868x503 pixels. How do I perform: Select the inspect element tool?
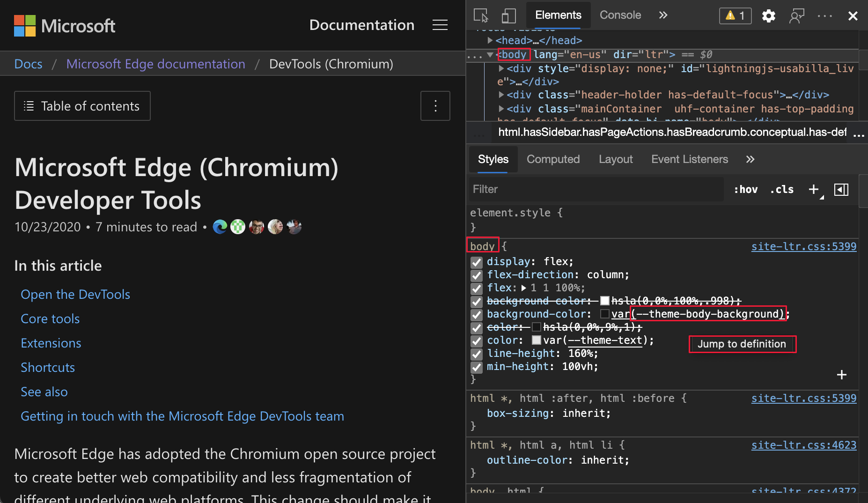click(x=481, y=15)
